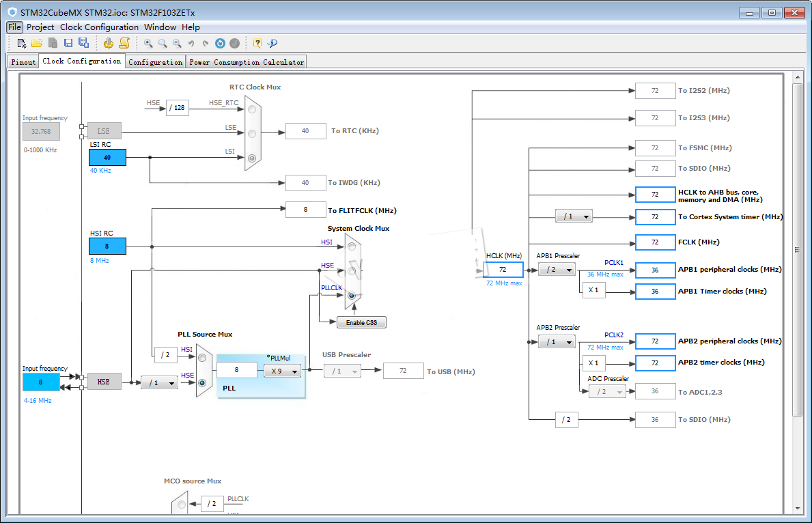Choose HSE on the PLL Source Mux
Screen dimensions: 812x523
click(202, 382)
